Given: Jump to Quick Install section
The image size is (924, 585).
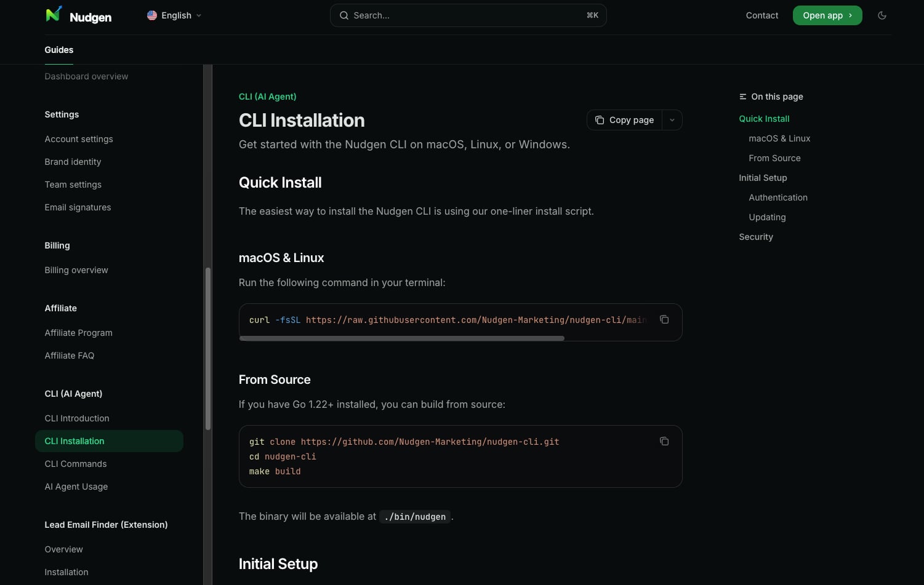Looking at the screenshot, I should click(x=764, y=119).
